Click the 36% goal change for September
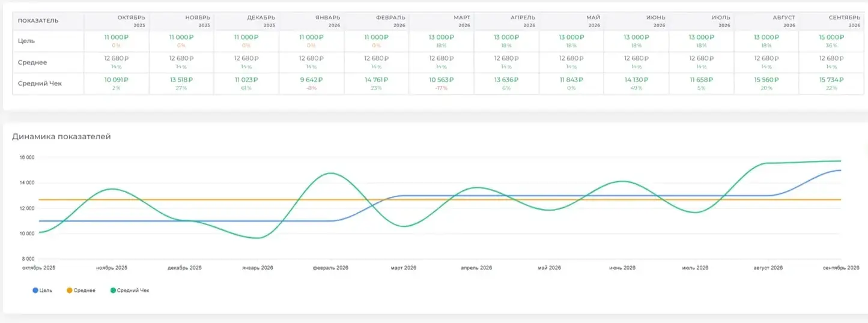Viewport: 868px width, 323px height. coord(831,45)
